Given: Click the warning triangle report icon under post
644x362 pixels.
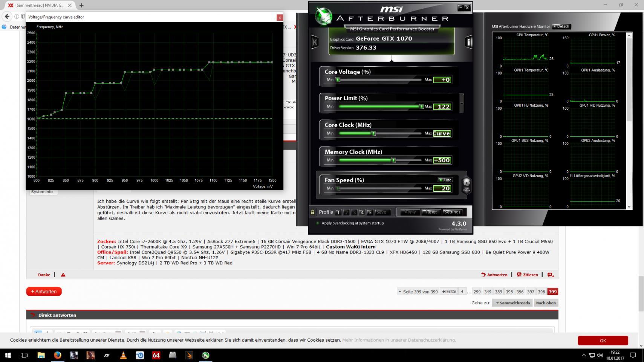Looking at the screenshot, I should coord(63,275).
